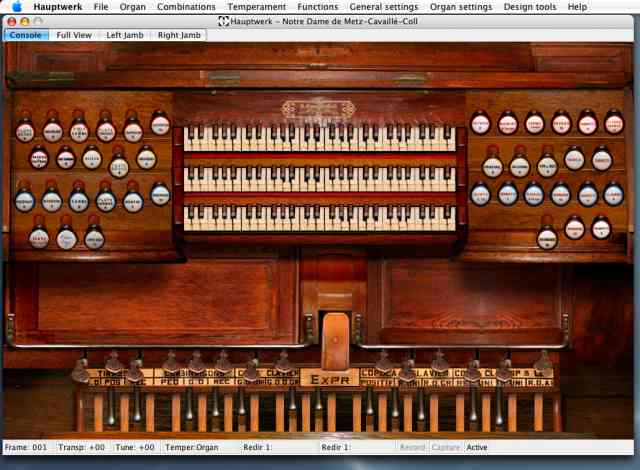Image resolution: width=640 pixels, height=470 pixels.
Task: Open the Organ menu
Action: (x=133, y=7)
